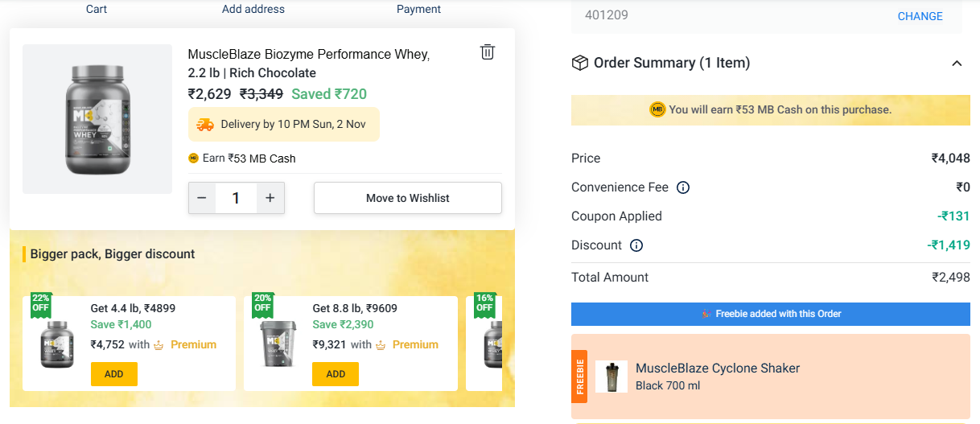This screenshot has width=980, height=424.
Task: Click the Premium crown icon for 4.4 lb pack
Action: (x=159, y=345)
